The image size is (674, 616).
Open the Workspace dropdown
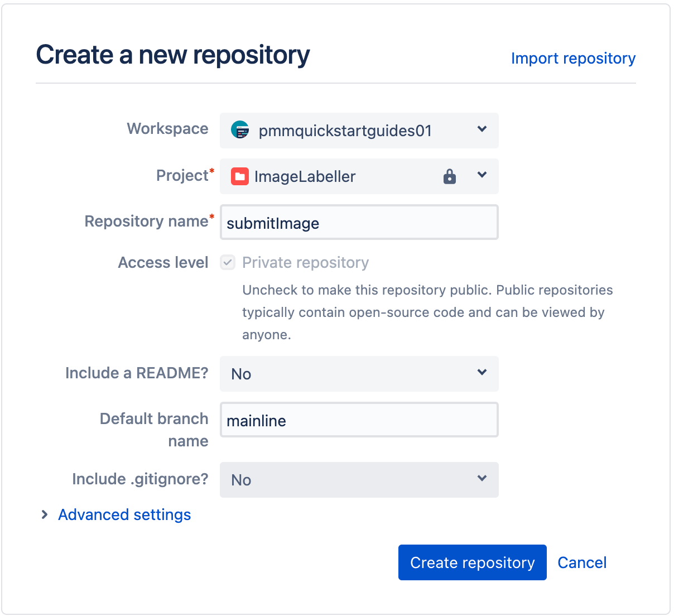[x=359, y=131]
